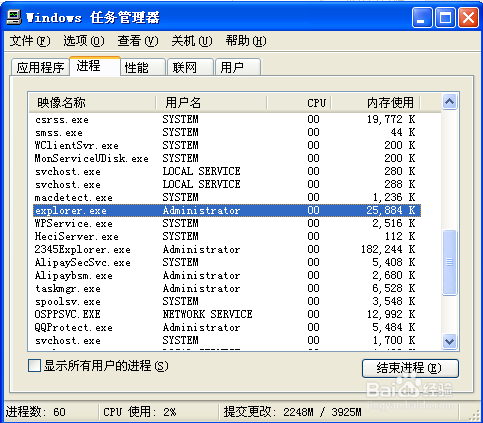
Task: Select svchost.exe row using 280 K
Action: 227,171
